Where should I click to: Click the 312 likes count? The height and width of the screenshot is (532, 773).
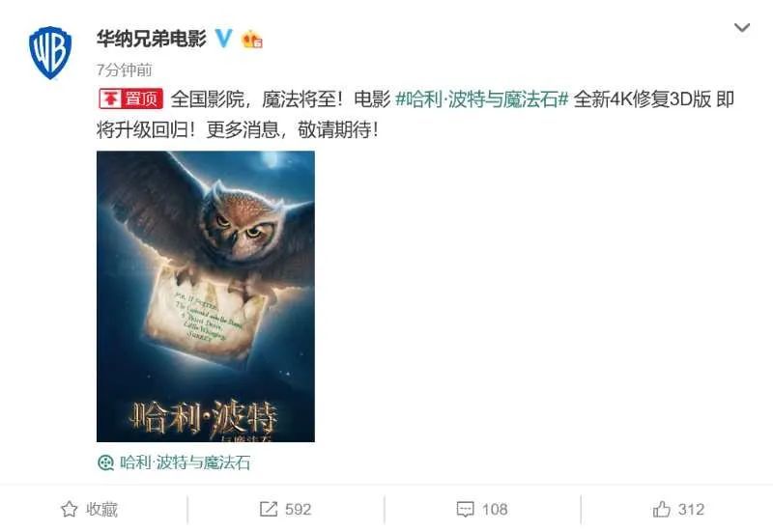pyautogui.click(x=691, y=510)
